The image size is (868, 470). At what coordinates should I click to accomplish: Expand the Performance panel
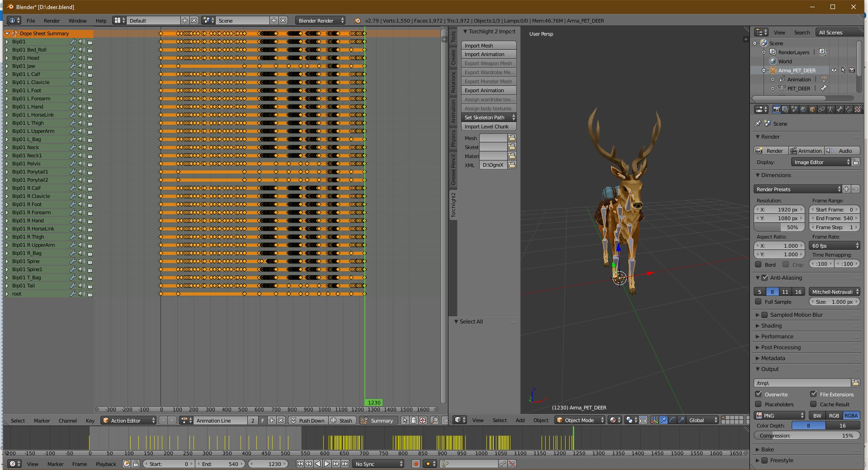click(777, 336)
